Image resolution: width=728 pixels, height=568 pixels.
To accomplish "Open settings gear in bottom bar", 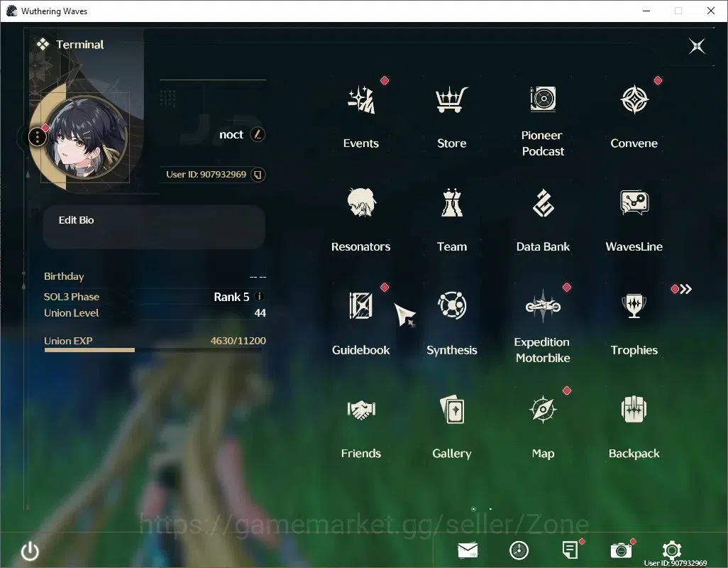I will pos(671,550).
